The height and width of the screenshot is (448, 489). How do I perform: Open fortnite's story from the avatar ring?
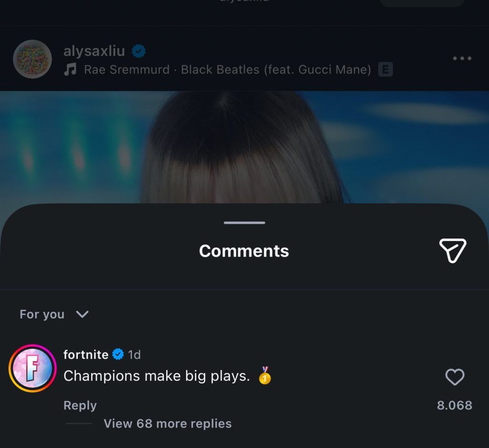32,368
